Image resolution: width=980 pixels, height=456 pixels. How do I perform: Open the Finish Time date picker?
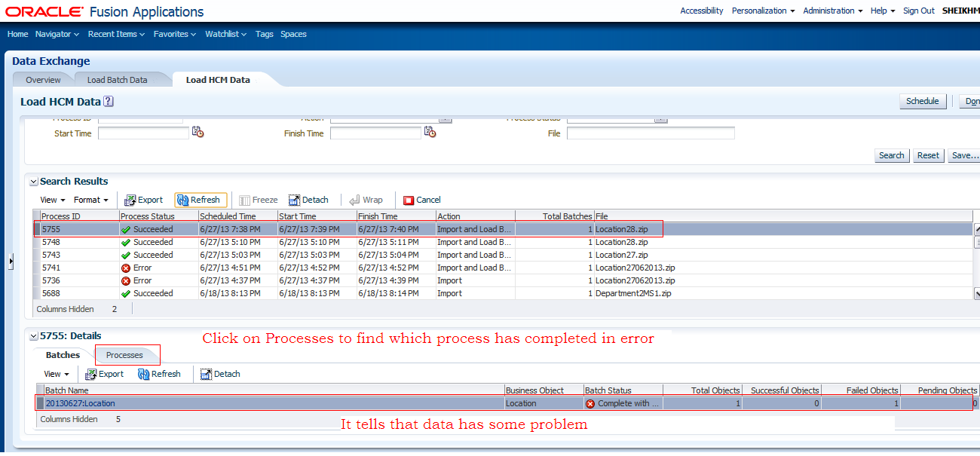tap(430, 132)
